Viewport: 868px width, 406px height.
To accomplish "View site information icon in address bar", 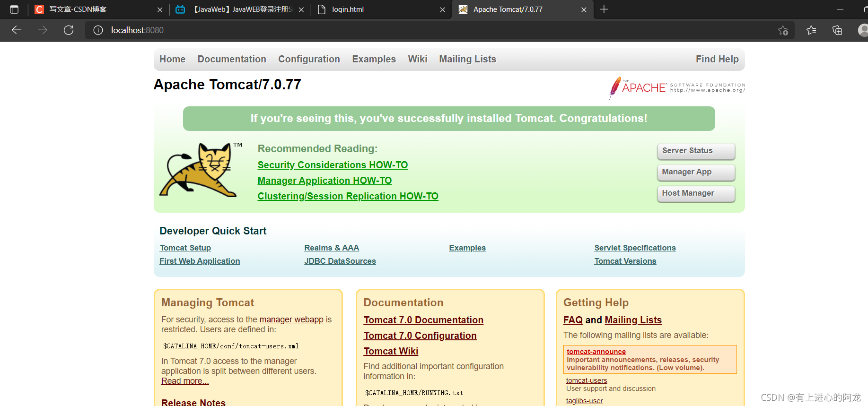I will point(98,30).
